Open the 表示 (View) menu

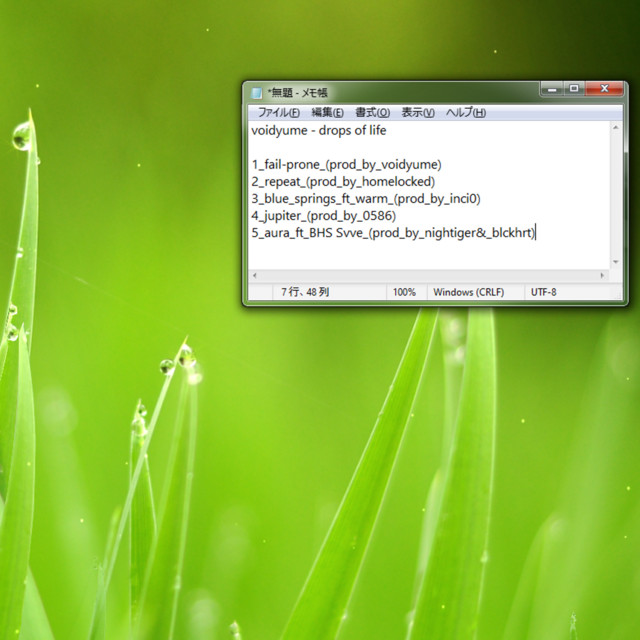pyautogui.click(x=418, y=112)
